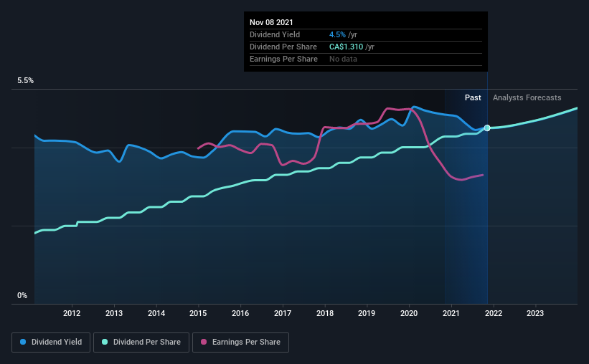Click the Earnings Per Share tooltip row
The width and height of the screenshot is (589, 364).
366,59
